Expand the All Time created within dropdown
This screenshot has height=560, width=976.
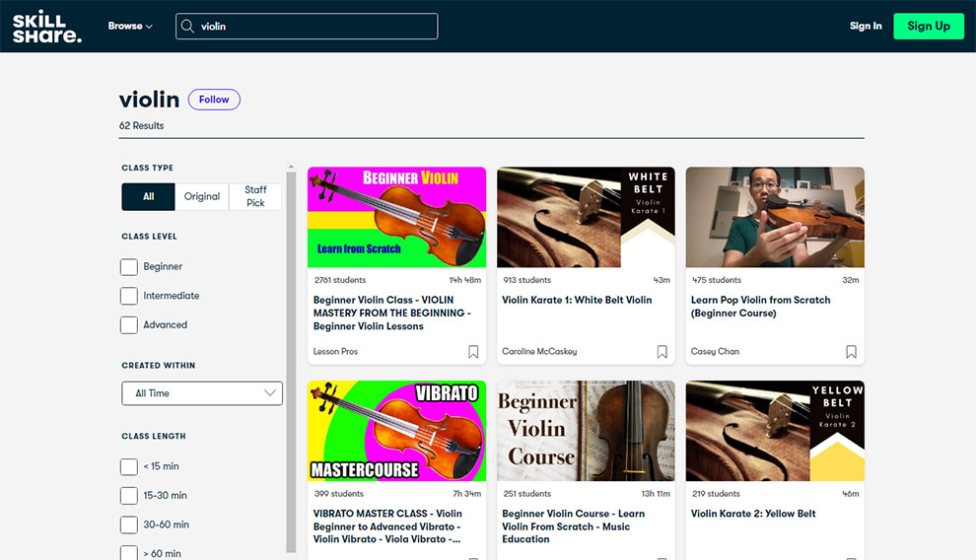[x=202, y=393]
